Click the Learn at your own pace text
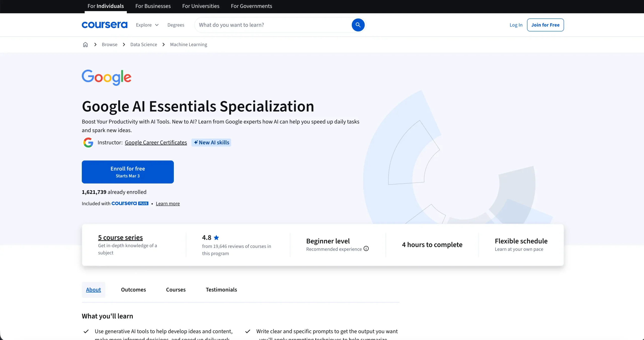Image resolution: width=644 pixels, height=340 pixels. click(x=519, y=249)
